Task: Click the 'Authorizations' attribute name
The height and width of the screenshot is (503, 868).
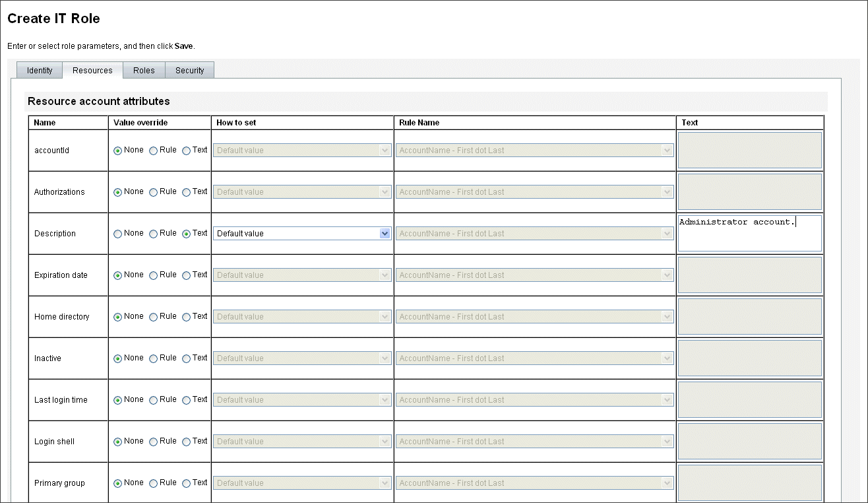Action: coord(59,192)
